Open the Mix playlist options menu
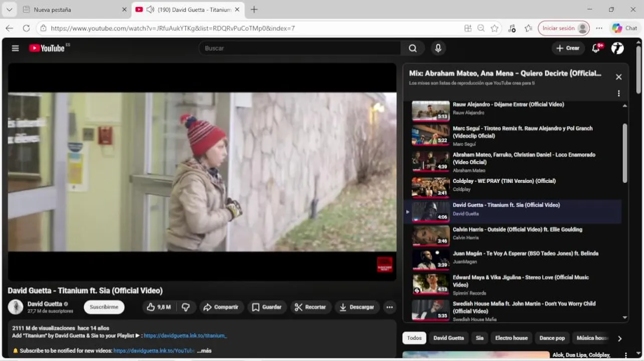This screenshot has width=644, height=361. pyautogui.click(x=618, y=93)
